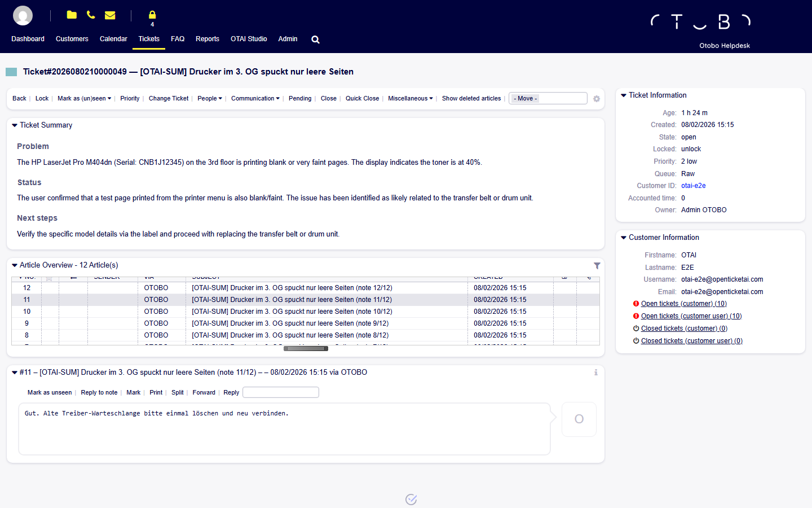812x508 pixels.
Task: Open the Reports menu
Action: [208, 39]
